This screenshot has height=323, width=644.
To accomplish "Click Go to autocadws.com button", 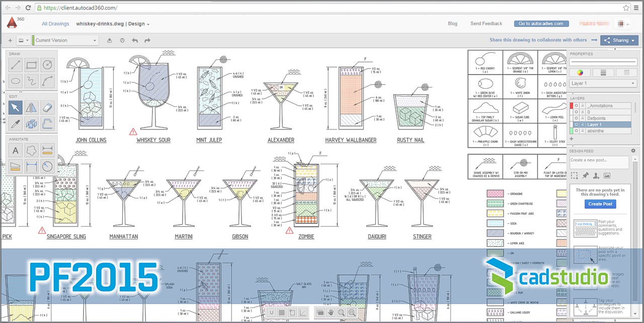I will (x=541, y=24).
